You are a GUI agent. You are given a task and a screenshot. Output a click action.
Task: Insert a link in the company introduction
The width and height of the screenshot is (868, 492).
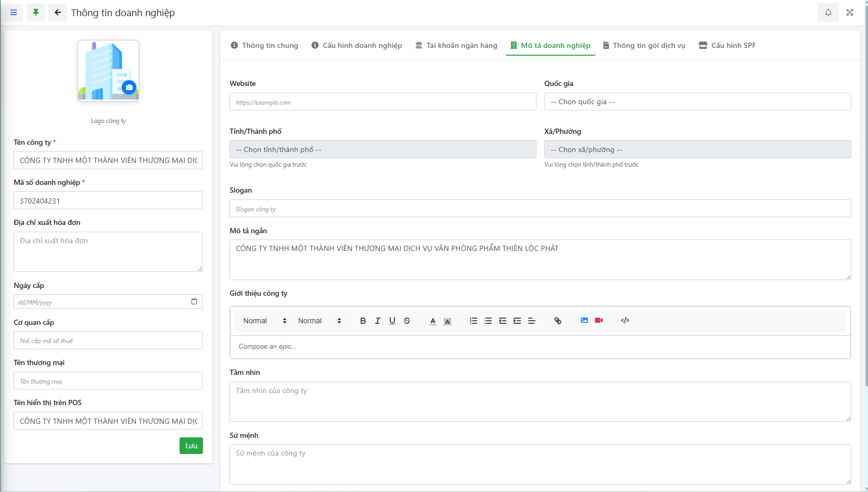(557, 321)
